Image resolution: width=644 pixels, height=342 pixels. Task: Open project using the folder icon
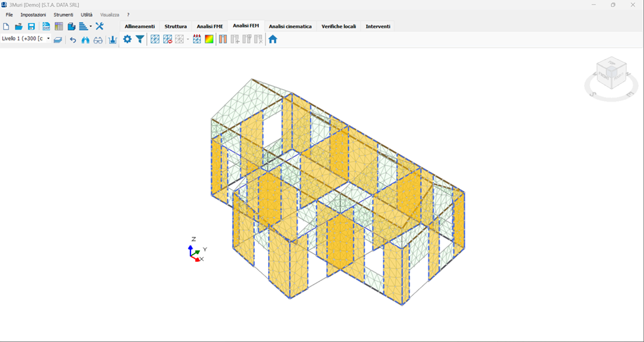[x=18, y=26]
